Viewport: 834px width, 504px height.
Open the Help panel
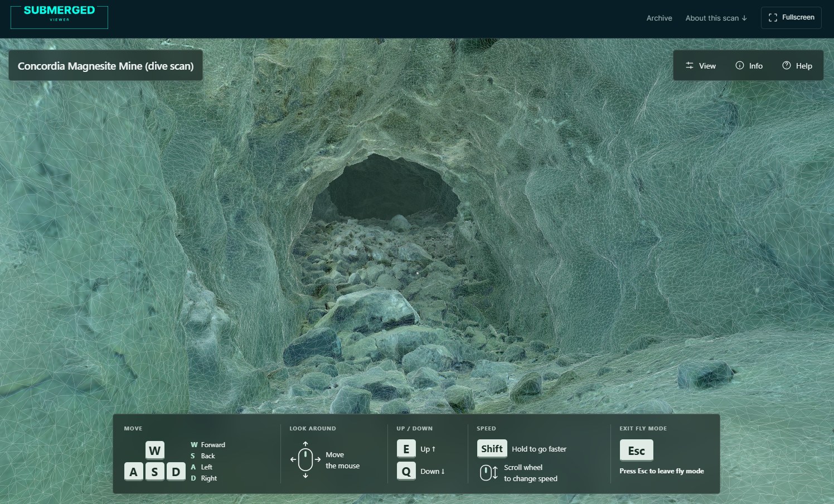(x=797, y=66)
